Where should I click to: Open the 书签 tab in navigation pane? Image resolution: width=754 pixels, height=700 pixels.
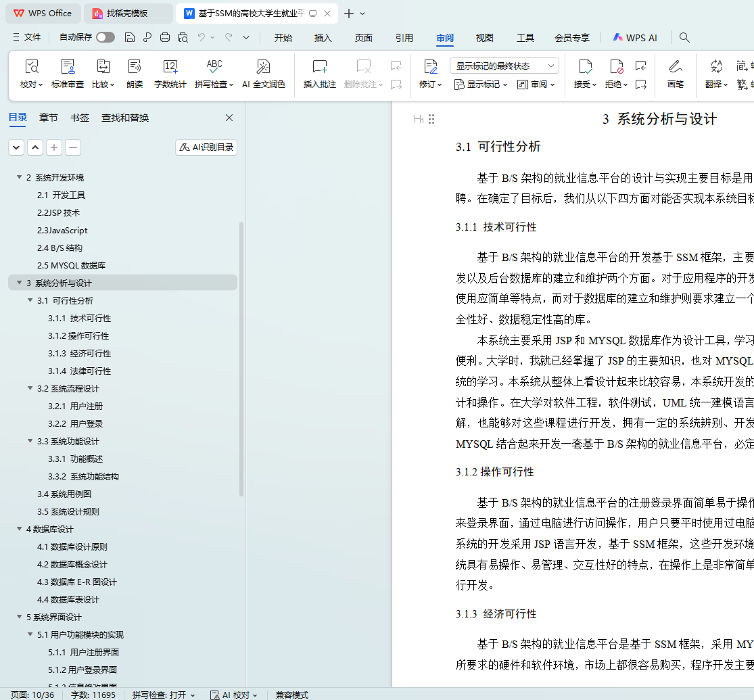point(80,118)
